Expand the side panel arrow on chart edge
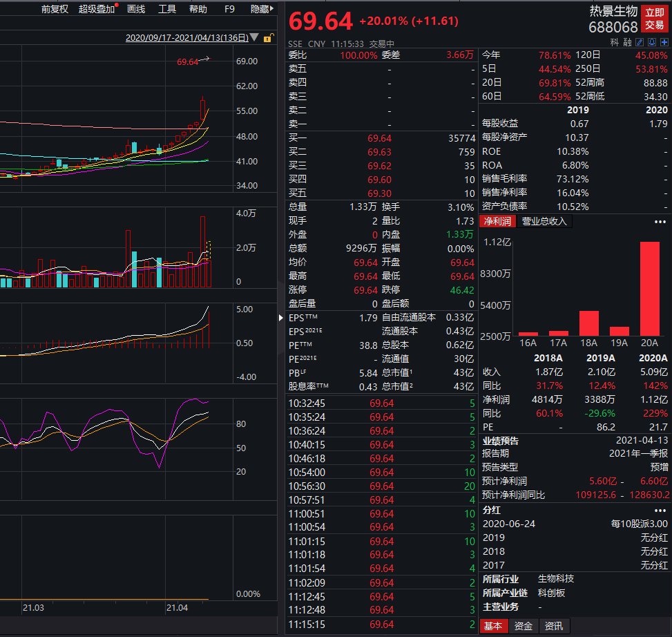The width and height of the screenshot is (672, 637). [x=280, y=318]
